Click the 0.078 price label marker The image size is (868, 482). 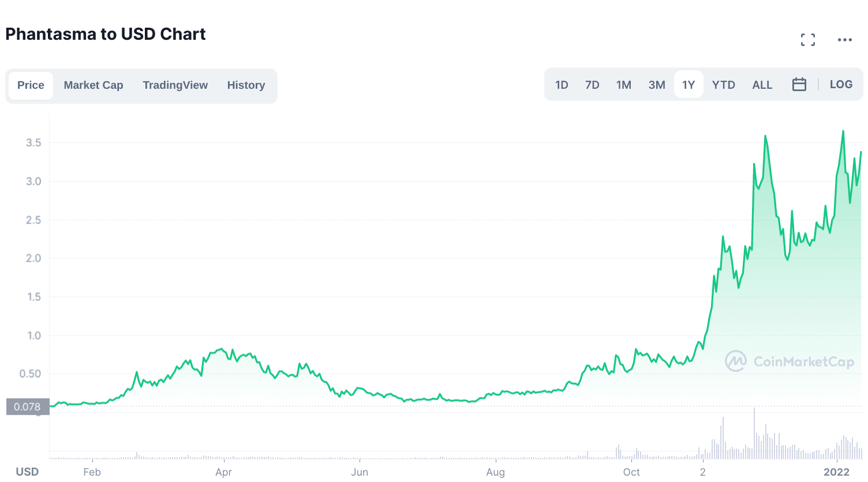[27, 407]
